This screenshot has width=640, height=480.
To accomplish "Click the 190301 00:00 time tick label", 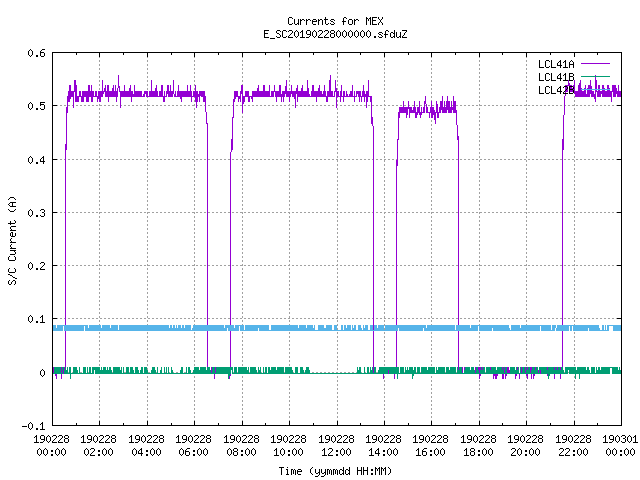I will (x=620, y=446).
